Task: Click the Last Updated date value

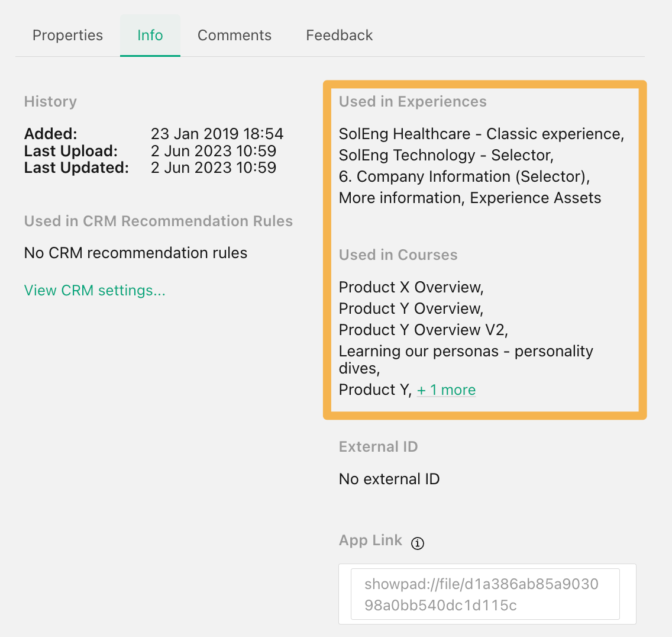Action: click(214, 168)
